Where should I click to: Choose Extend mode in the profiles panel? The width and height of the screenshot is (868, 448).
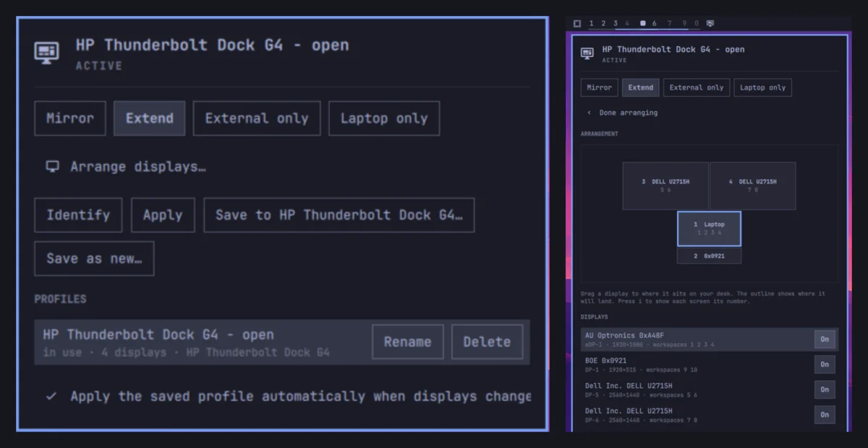pyautogui.click(x=150, y=119)
